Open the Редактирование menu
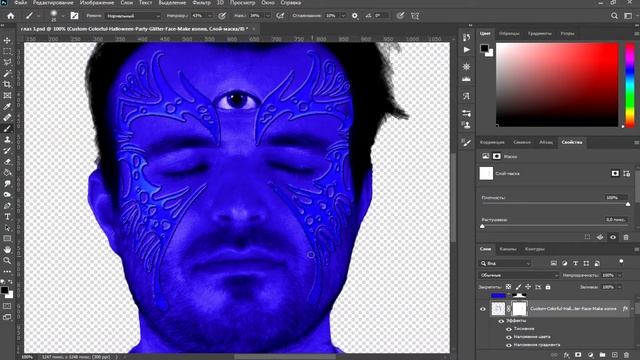This screenshot has height=360, width=640. click(x=53, y=2)
